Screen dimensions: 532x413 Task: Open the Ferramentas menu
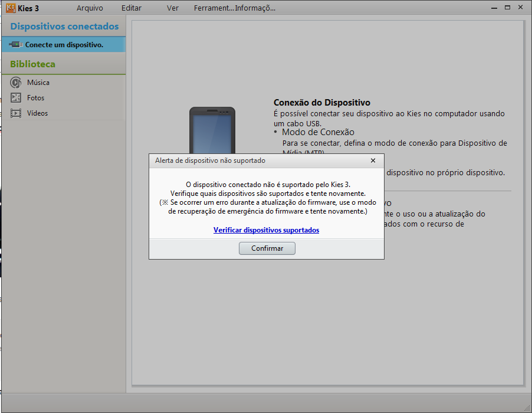(x=214, y=8)
